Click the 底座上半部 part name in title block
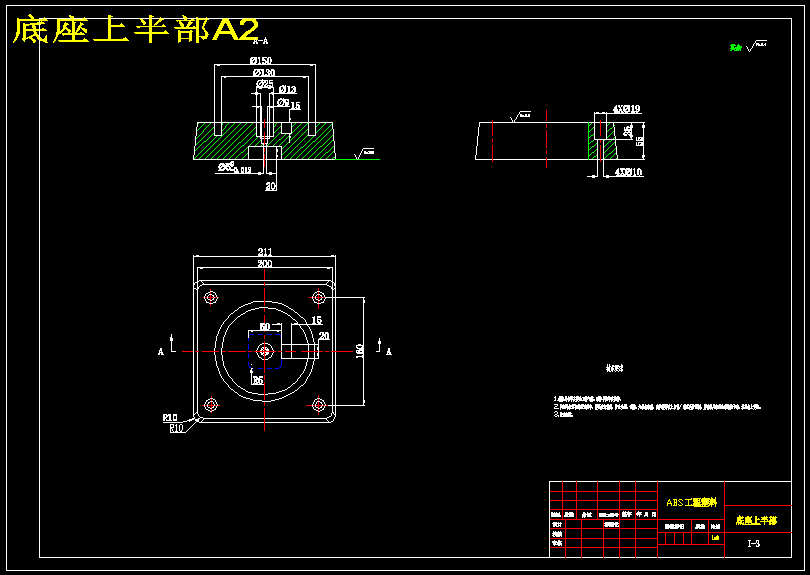The width and height of the screenshot is (810, 575). (756, 520)
